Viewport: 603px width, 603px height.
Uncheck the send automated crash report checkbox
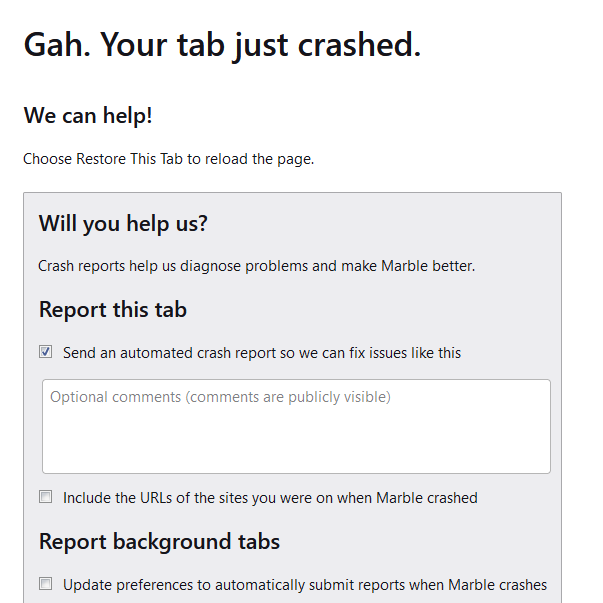tap(46, 352)
